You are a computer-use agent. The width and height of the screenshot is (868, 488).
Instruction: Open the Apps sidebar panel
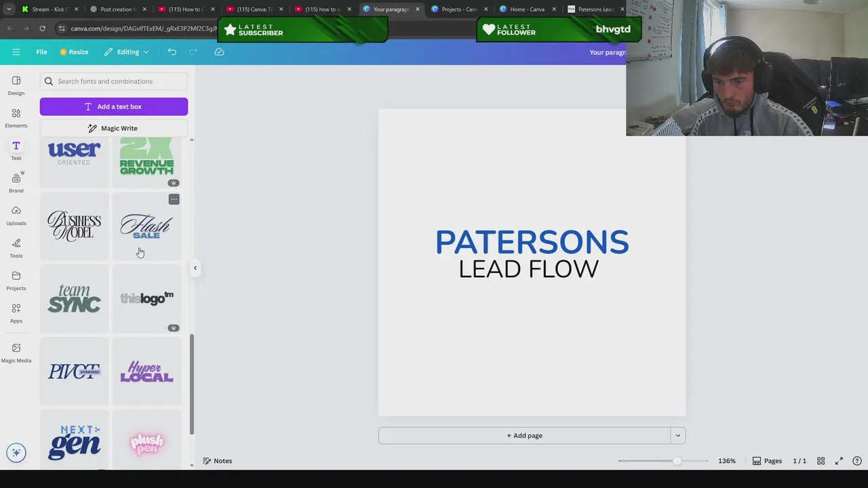coord(16,313)
